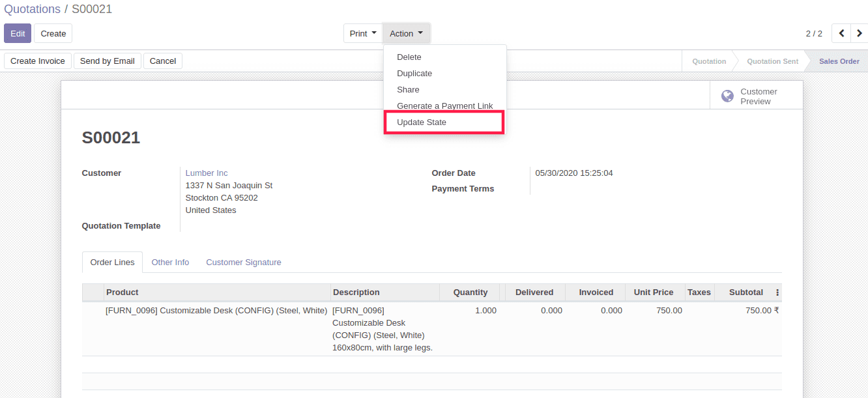Open the Quotations breadcrumb link
Screen dimensions: 868x398
pos(33,9)
